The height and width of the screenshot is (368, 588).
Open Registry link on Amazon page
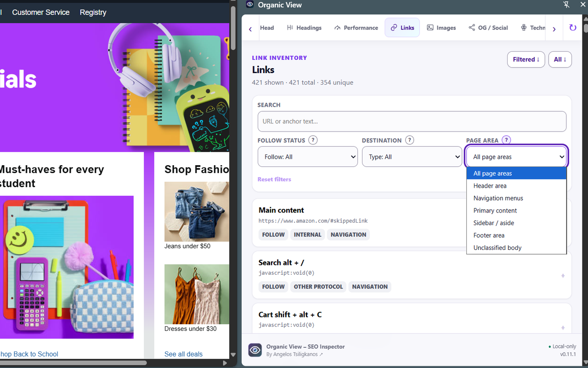93,12
